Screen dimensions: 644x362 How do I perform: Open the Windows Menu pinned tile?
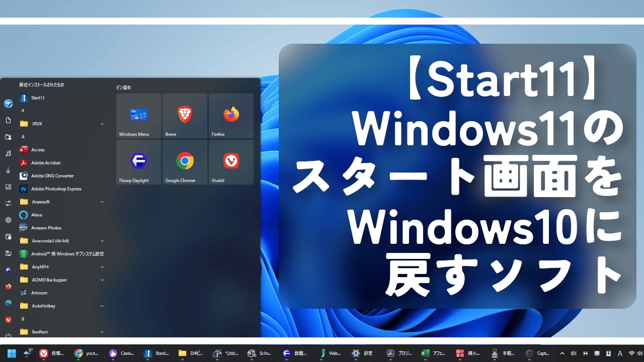click(139, 116)
